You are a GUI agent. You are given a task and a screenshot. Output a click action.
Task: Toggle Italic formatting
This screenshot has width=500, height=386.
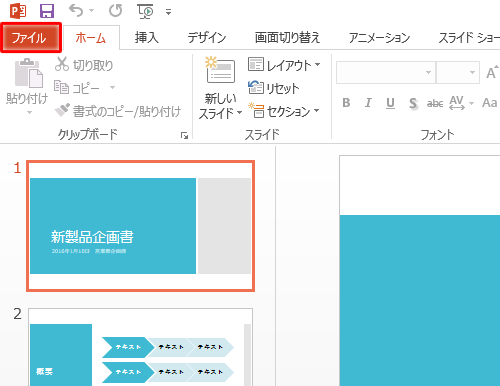(368, 103)
